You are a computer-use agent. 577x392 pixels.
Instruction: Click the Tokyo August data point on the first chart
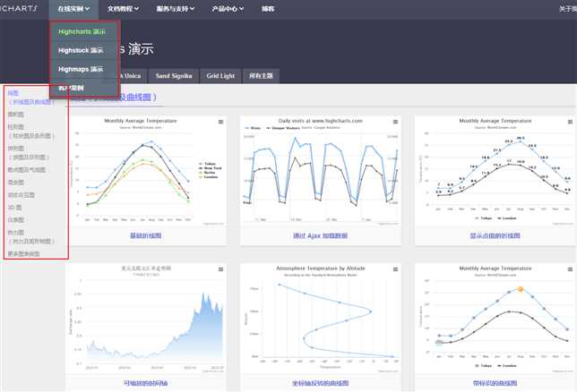151,141
